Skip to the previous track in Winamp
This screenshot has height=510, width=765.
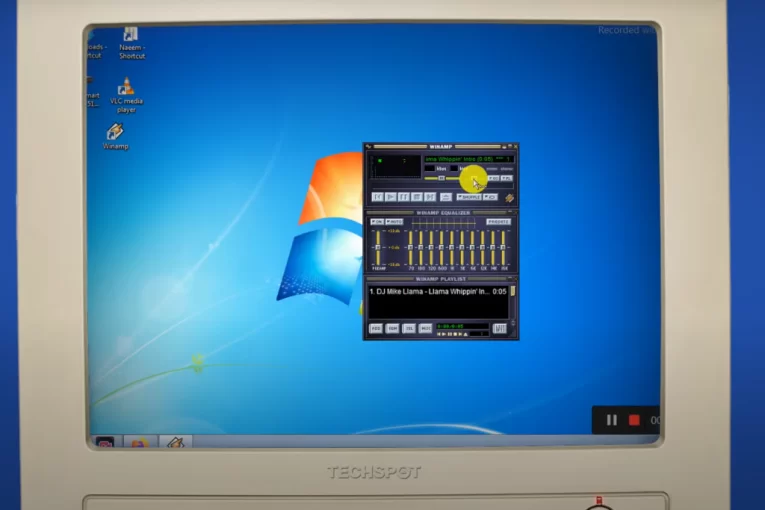pos(377,197)
